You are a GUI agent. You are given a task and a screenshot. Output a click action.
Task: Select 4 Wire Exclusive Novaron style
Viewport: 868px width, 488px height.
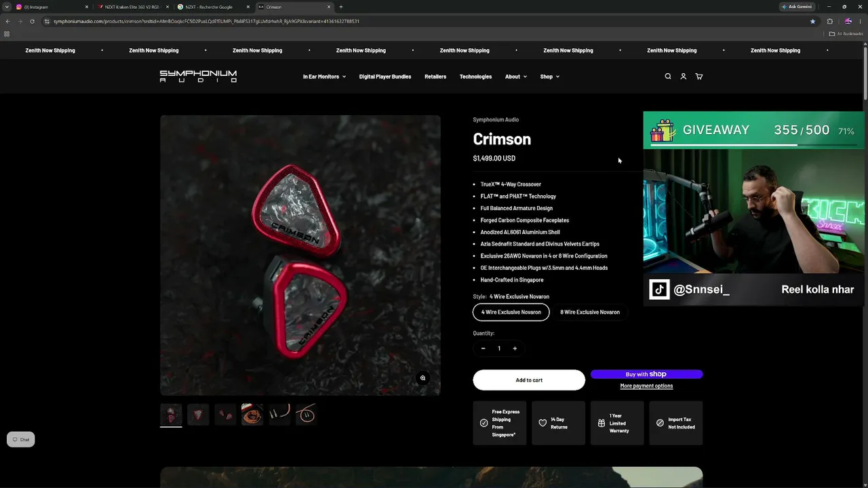(511, 312)
